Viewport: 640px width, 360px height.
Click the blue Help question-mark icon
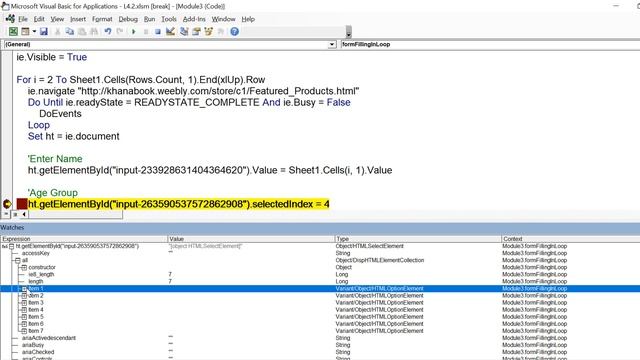(x=234, y=31)
